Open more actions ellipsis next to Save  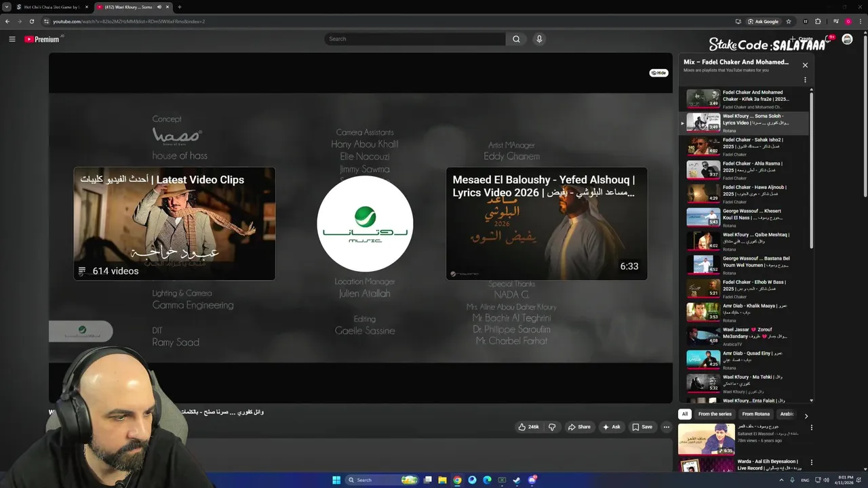pyautogui.click(x=667, y=427)
